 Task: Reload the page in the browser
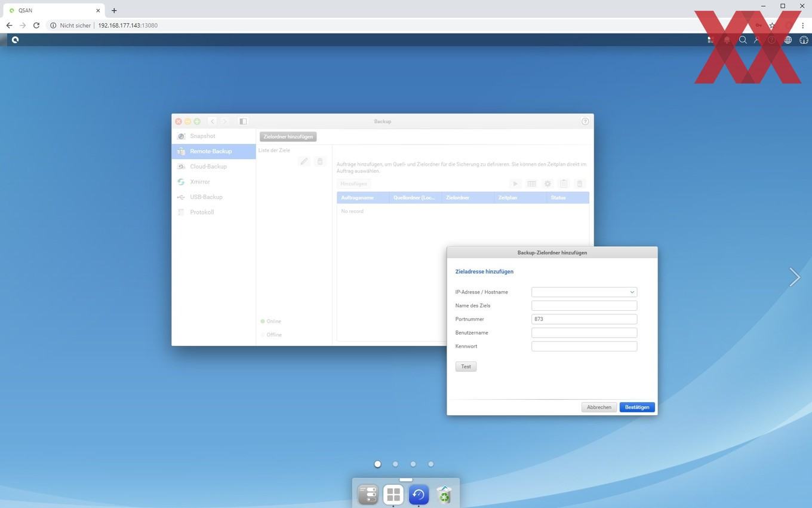[36, 26]
